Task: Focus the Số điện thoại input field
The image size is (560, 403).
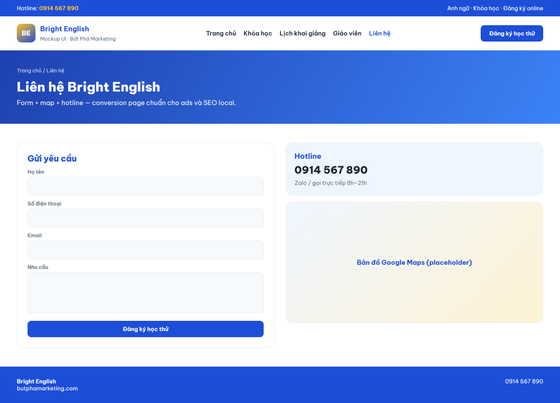Action: [x=145, y=218]
